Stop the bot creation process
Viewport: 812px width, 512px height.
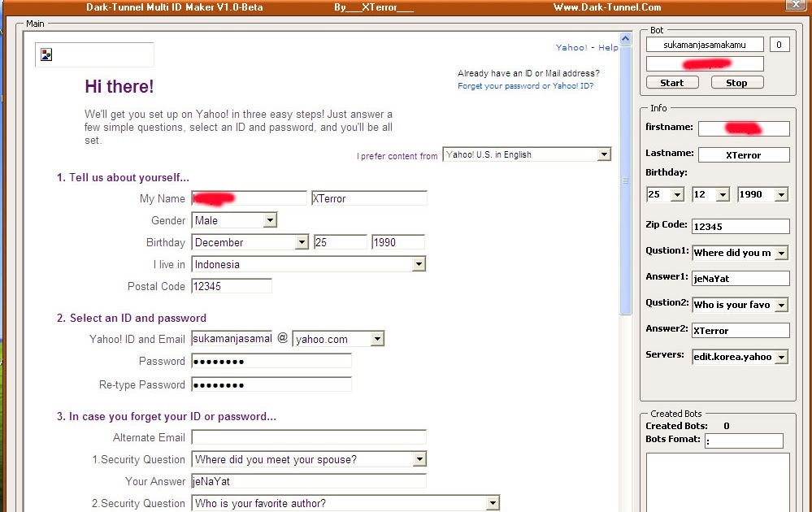pyautogui.click(x=737, y=83)
